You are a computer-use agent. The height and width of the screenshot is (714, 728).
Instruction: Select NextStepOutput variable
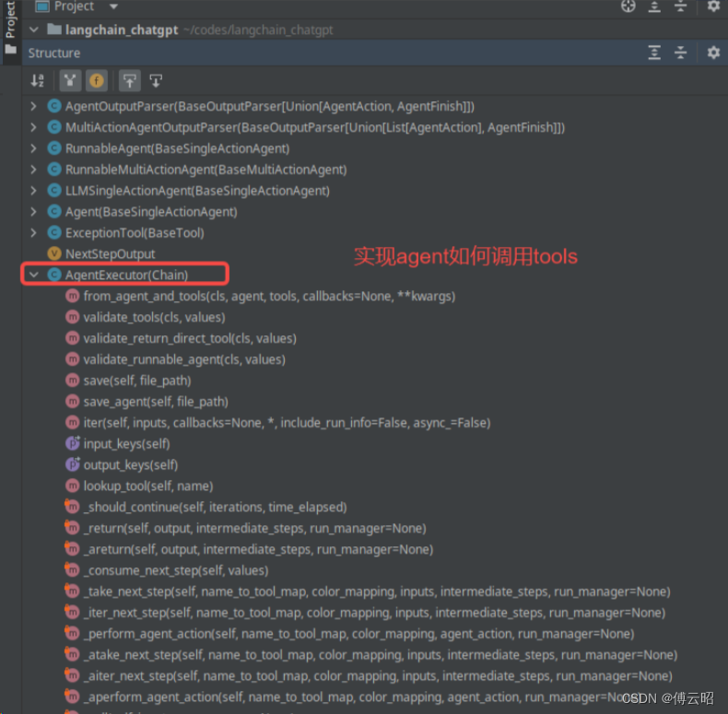point(110,254)
